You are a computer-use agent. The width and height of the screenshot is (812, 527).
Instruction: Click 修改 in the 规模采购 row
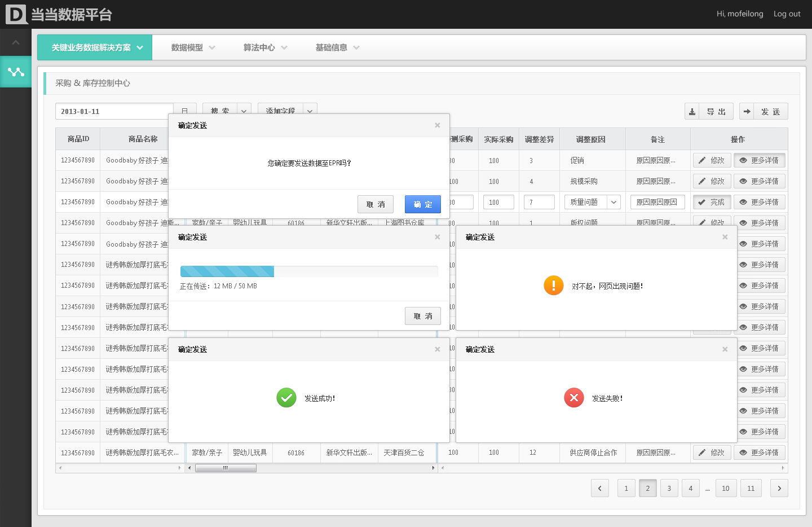coord(712,181)
